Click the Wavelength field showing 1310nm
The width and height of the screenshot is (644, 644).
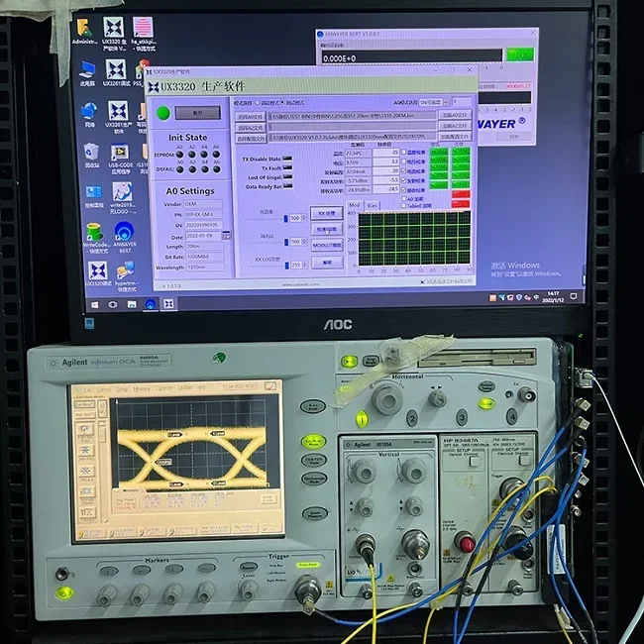point(205,268)
